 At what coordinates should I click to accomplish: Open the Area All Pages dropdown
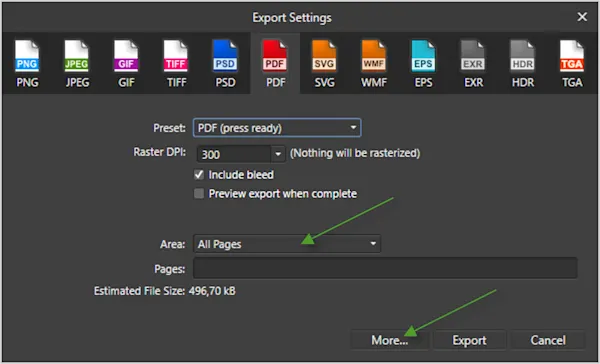pos(287,244)
